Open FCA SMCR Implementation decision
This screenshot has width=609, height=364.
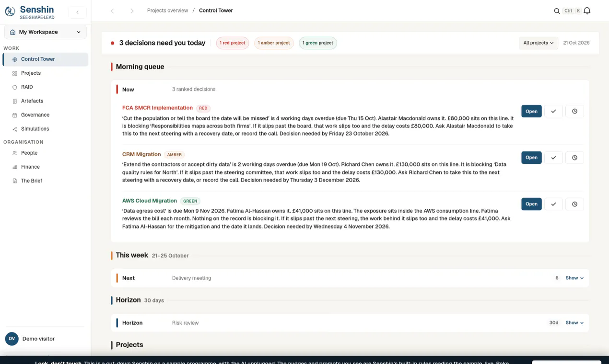point(531,111)
